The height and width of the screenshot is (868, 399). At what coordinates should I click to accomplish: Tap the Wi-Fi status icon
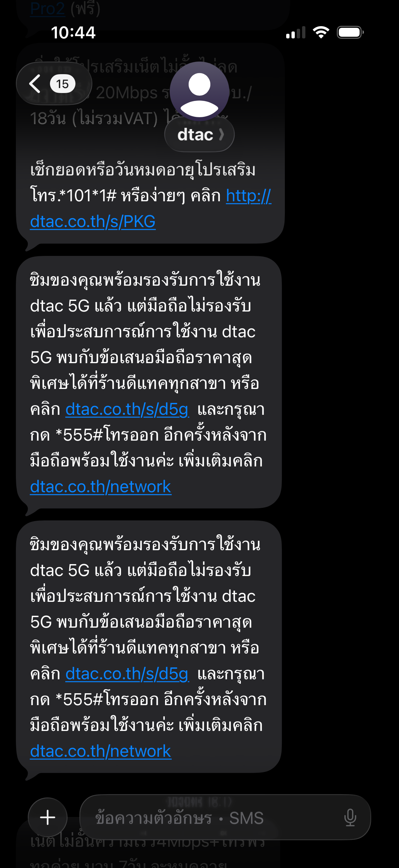tap(321, 32)
